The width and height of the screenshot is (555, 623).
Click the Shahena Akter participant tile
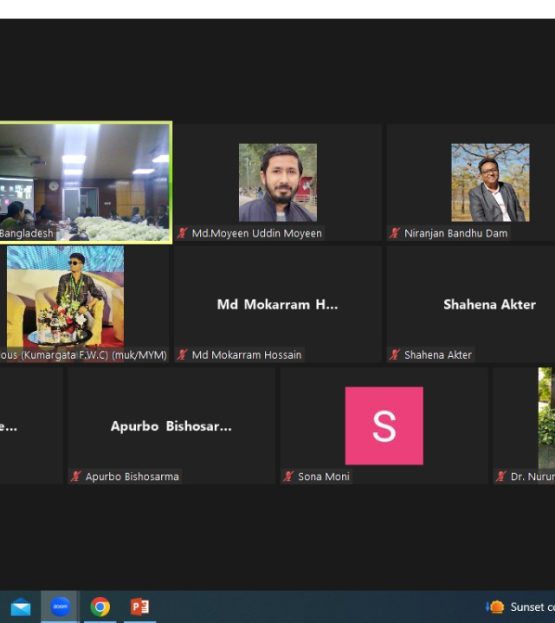coord(471,304)
